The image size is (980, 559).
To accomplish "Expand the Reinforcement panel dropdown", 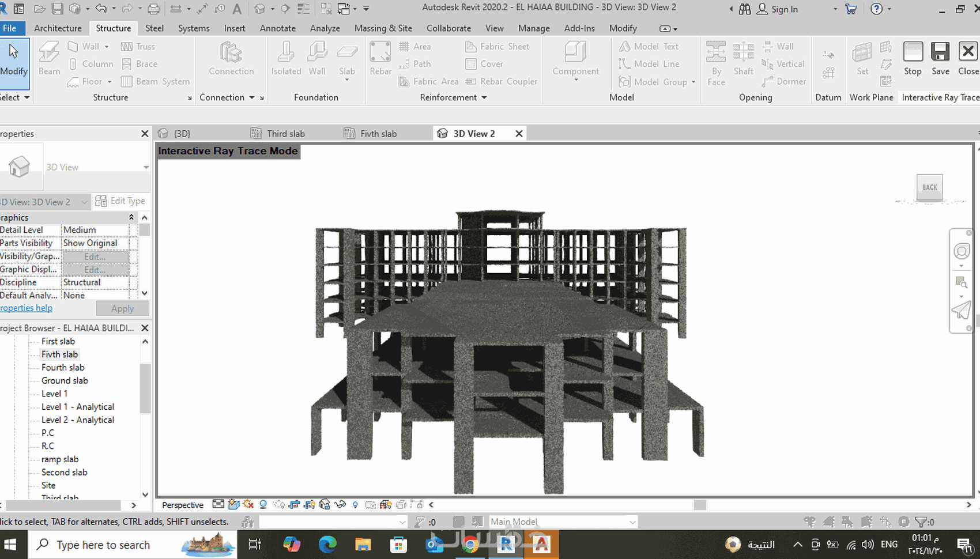I will click(484, 97).
